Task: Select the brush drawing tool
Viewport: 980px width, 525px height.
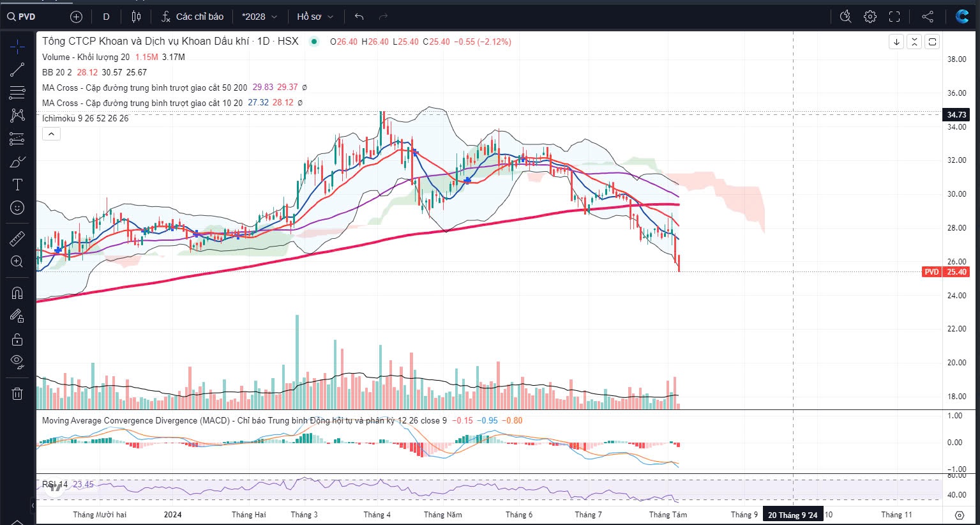Action: click(17, 162)
